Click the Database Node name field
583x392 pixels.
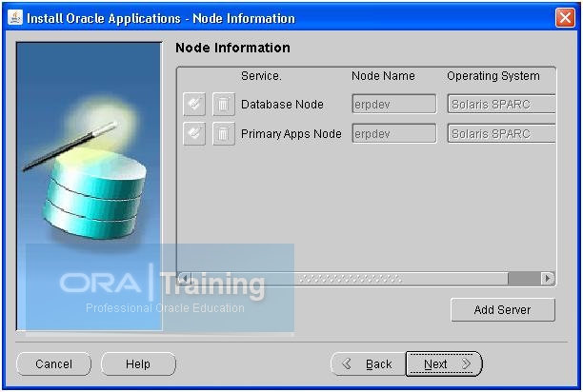click(x=393, y=104)
